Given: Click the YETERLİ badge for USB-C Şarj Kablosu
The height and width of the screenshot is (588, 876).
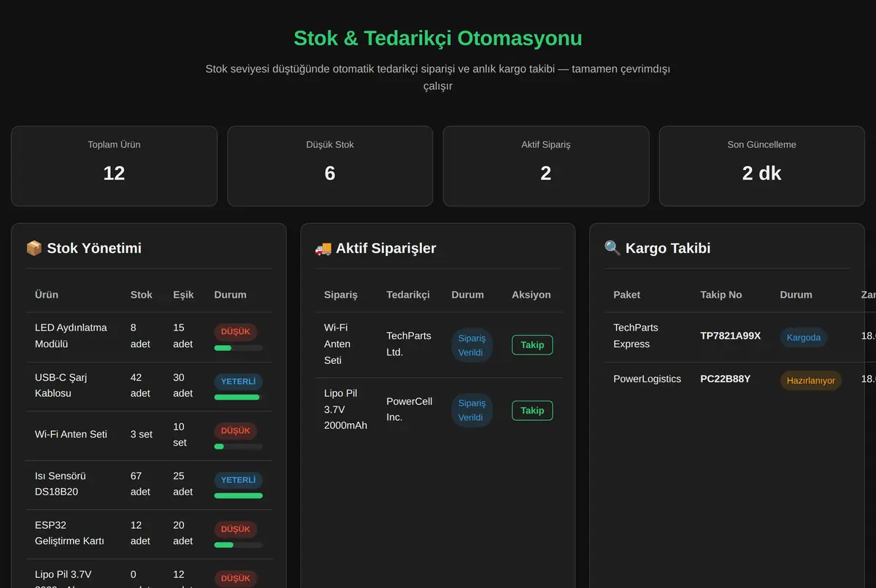Looking at the screenshot, I should [238, 382].
